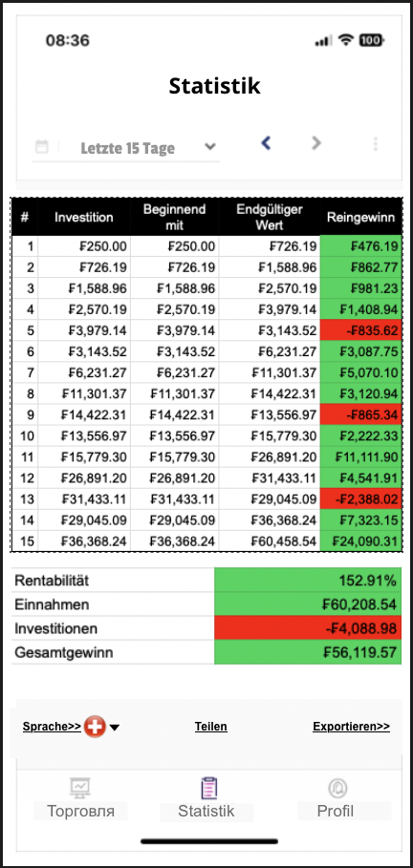Click the red Investitionen value cell
The width and height of the screenshot is (413, 868).
(x=307, y=628)
